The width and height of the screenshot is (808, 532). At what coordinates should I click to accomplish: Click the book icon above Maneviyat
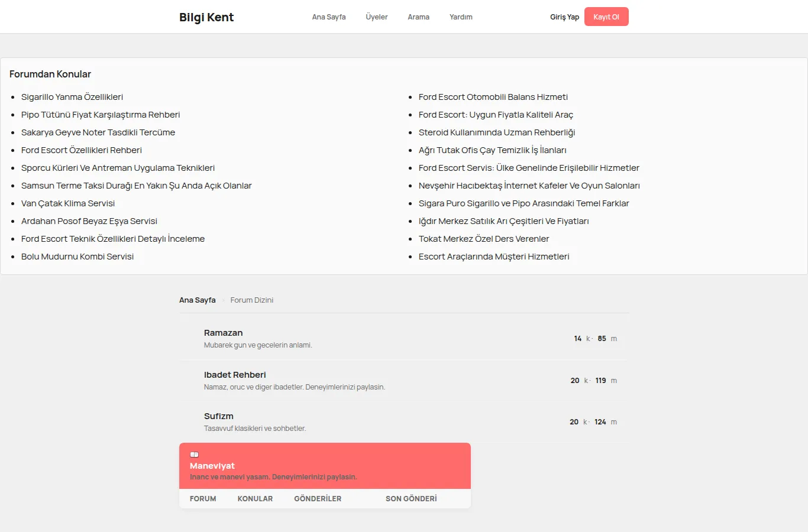[194, 455]
